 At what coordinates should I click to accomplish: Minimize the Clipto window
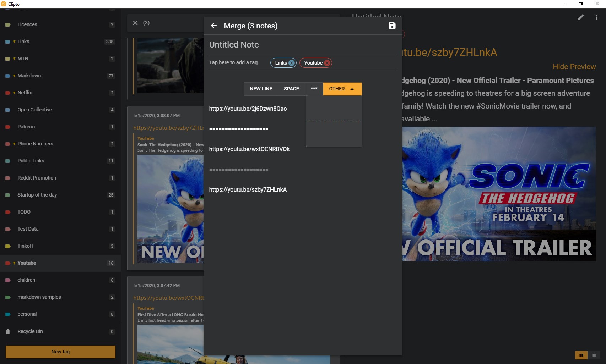pyautogui.click(x=565, y=4)
